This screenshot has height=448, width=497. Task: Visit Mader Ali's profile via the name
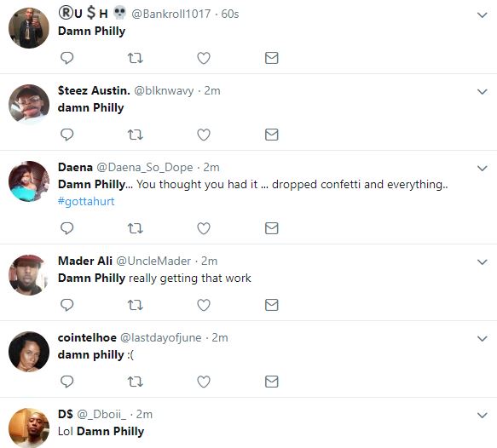point(85,261)
